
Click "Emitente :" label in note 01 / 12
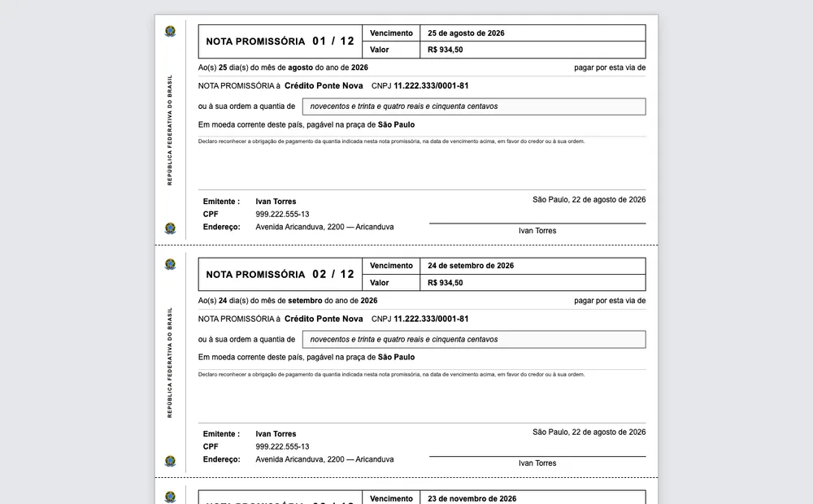point(221,202)
